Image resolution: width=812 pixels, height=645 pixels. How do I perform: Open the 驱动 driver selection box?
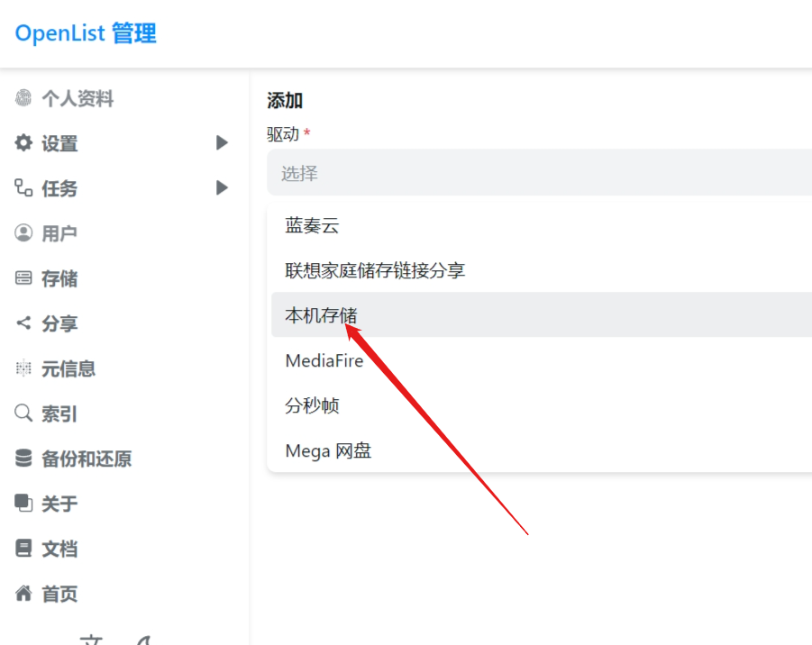539,173
